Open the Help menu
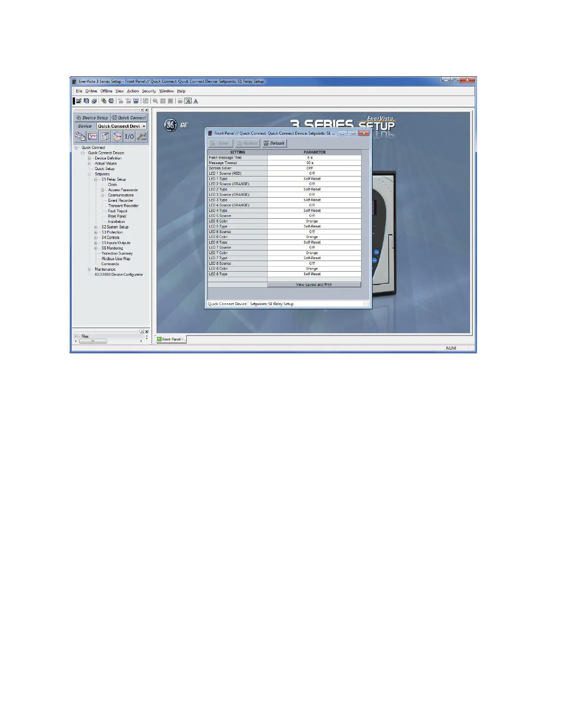The height and width of the screenshot is (728, 563). [181, 91]
